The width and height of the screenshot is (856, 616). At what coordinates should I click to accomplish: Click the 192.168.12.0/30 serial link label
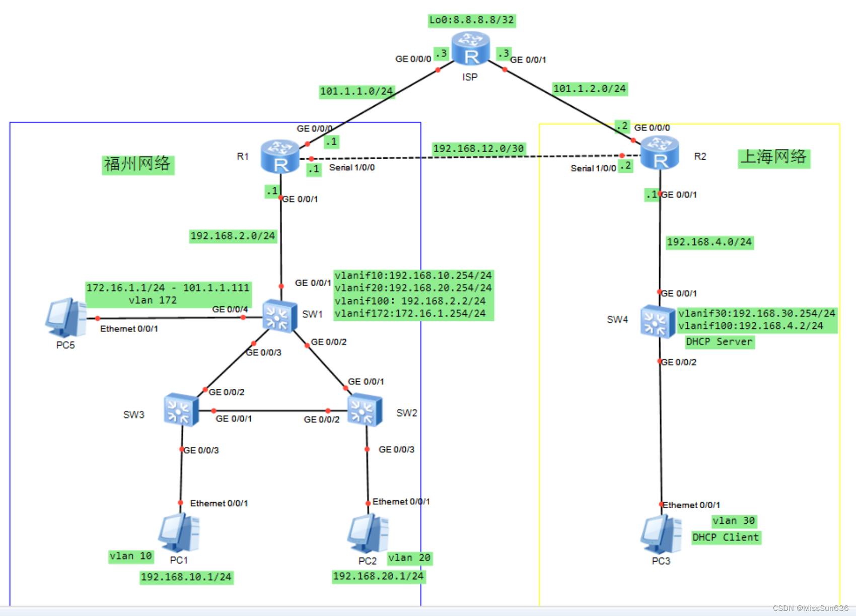479,149
